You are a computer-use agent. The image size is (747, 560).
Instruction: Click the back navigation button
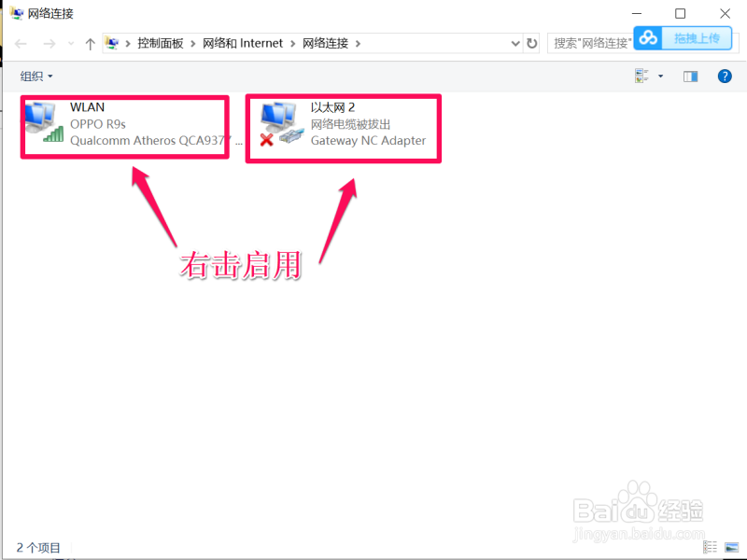click(21, 43)
